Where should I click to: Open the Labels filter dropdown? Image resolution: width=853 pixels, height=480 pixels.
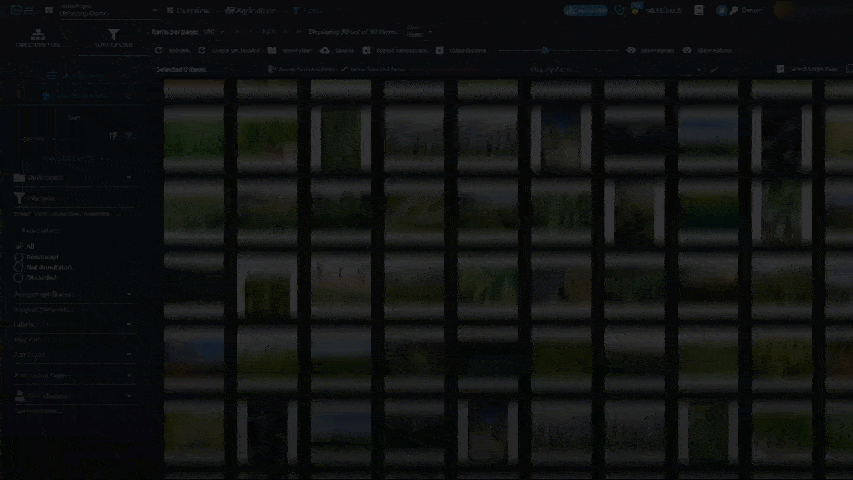click(73, 324)
